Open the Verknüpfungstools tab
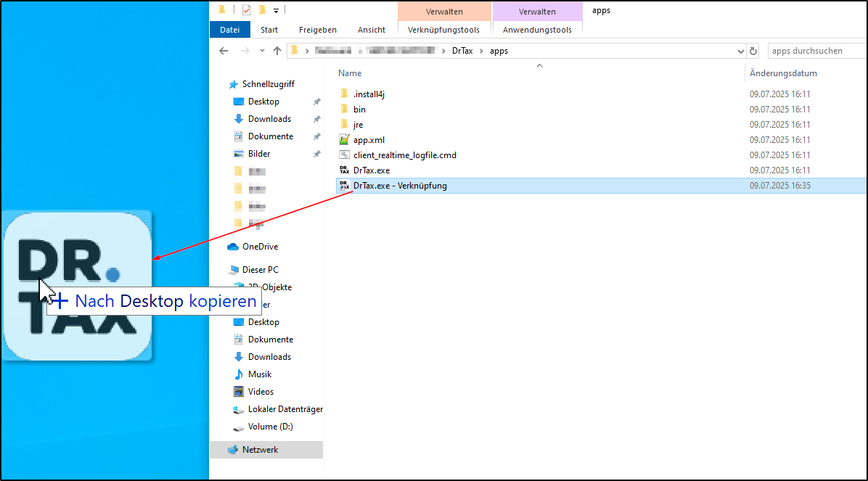868x481 pixels. pyautogui.click(x=443, y=30)
